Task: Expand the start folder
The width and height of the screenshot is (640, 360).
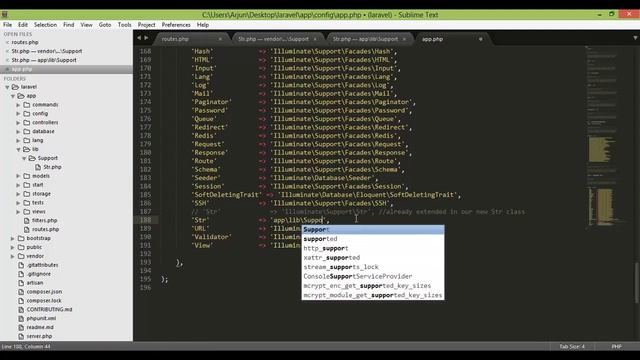Action: click(18, 185)
